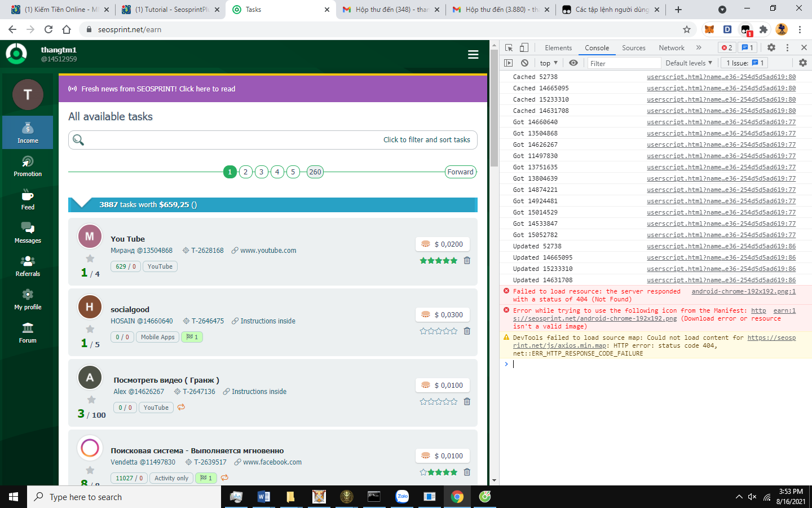812x508 pixels.
Task: Open the hamburger menu on SEOSPRINT header
Action: click(x=473, y=54)
